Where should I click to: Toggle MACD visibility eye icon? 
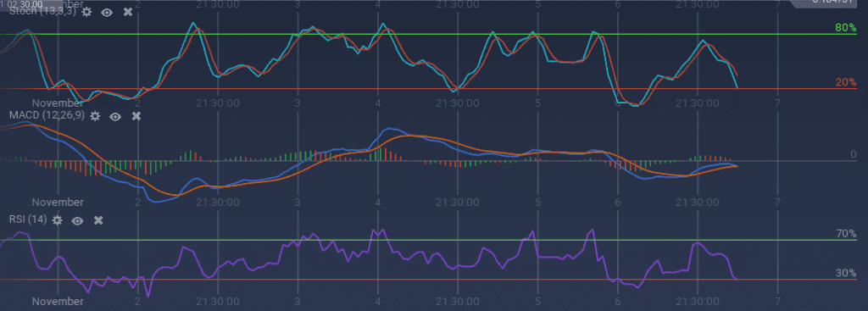point(115,116)
